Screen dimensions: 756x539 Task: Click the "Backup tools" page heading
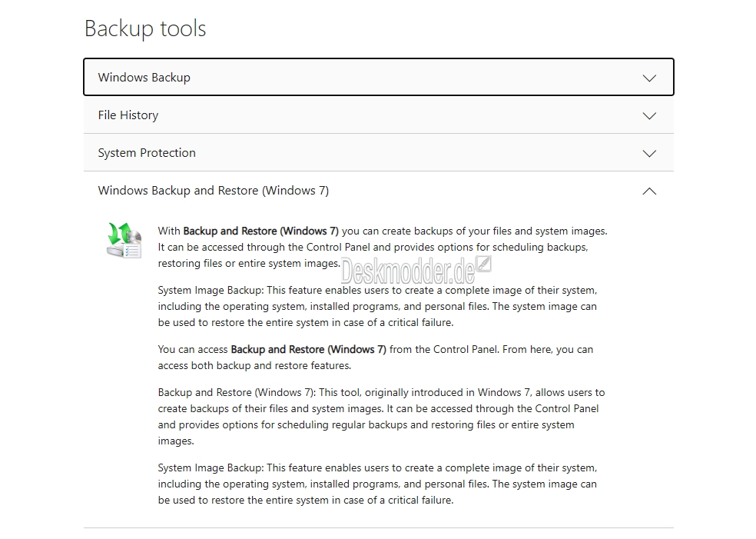[145, 28]
